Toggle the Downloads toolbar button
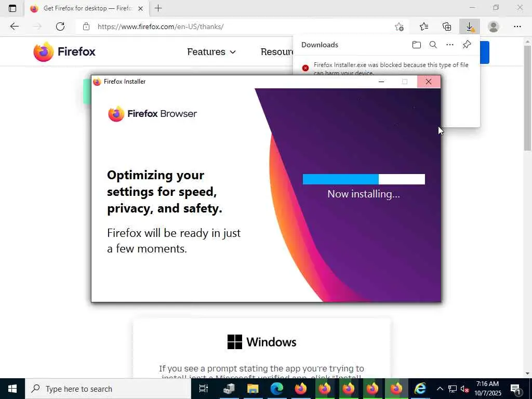The height and width of the screenshot is (399, 532). 470,26
